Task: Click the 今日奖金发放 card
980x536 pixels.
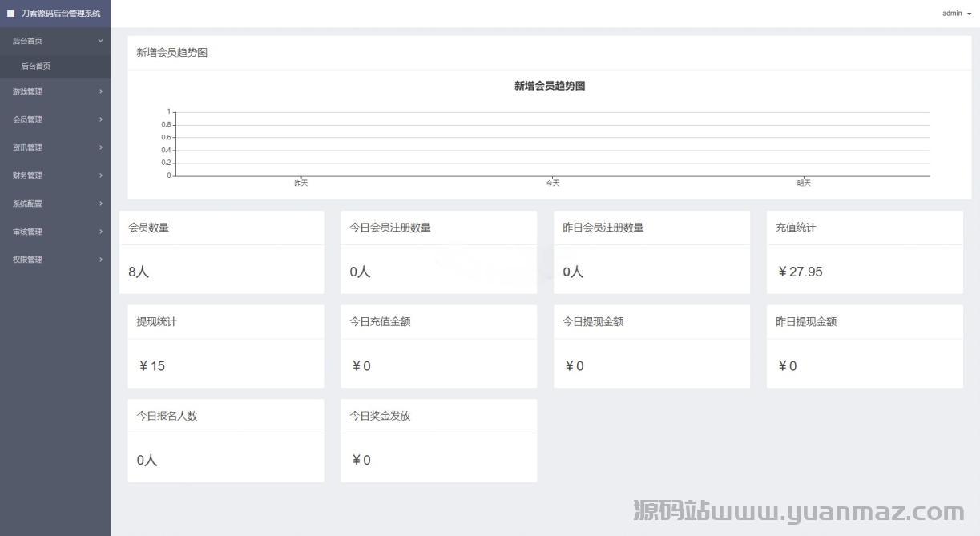Action: (x=438, y=441)
